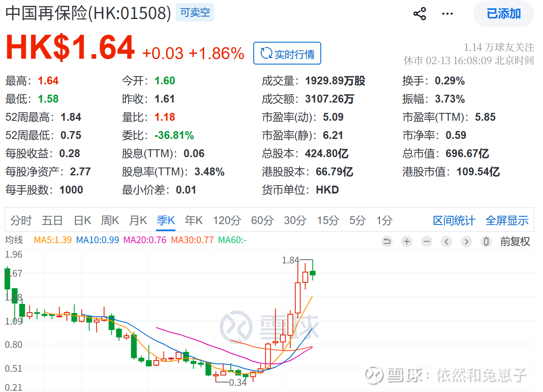Move the chart right with the right chevron icon

[x=466, y=241]
